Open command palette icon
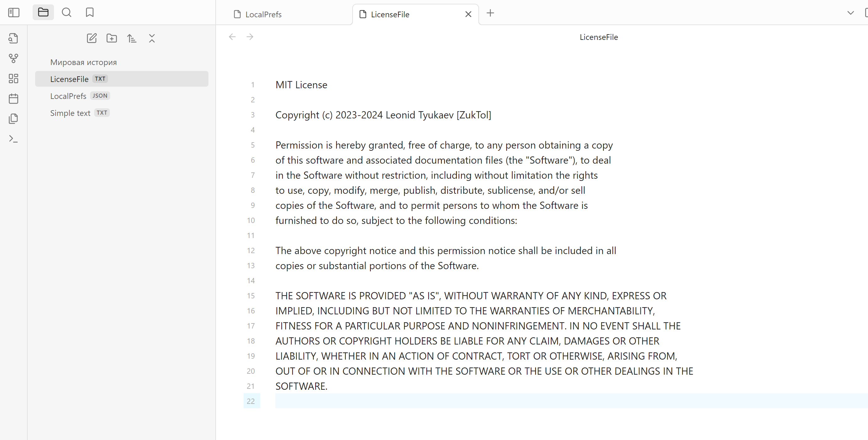This screenshot has width=868, height=440. [13, 139]
